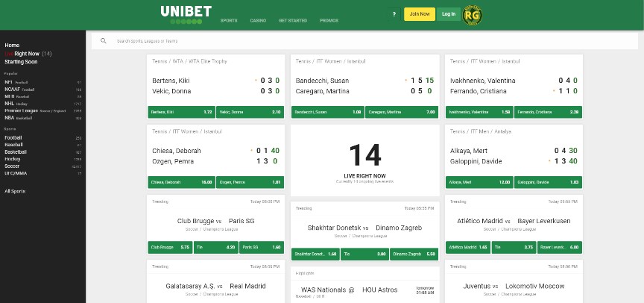Viewport: 644px width, 303px height.
Task: Bet on Caregaro, Martina at 7.00
Action: click(401, 112)
